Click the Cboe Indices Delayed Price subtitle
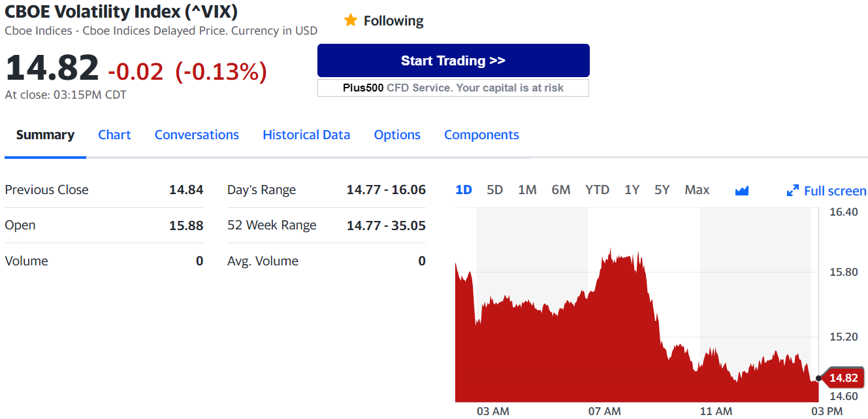868x419 pixels. click(161, 31)
